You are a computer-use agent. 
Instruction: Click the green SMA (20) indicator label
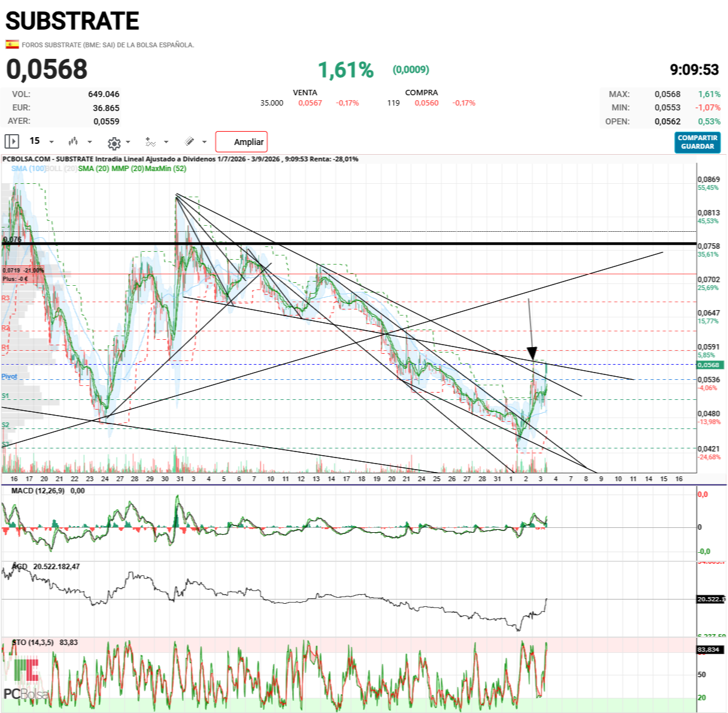(x=94, y=168)
